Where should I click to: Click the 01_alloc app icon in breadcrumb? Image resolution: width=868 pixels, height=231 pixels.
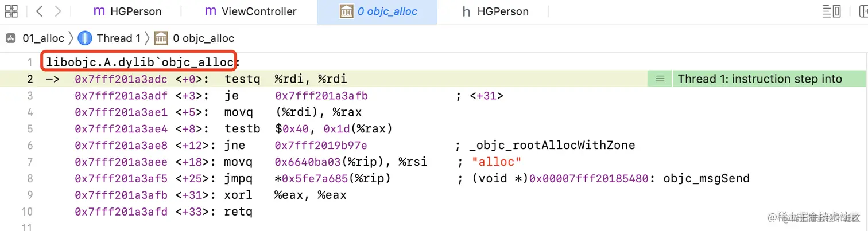point(11,38)
